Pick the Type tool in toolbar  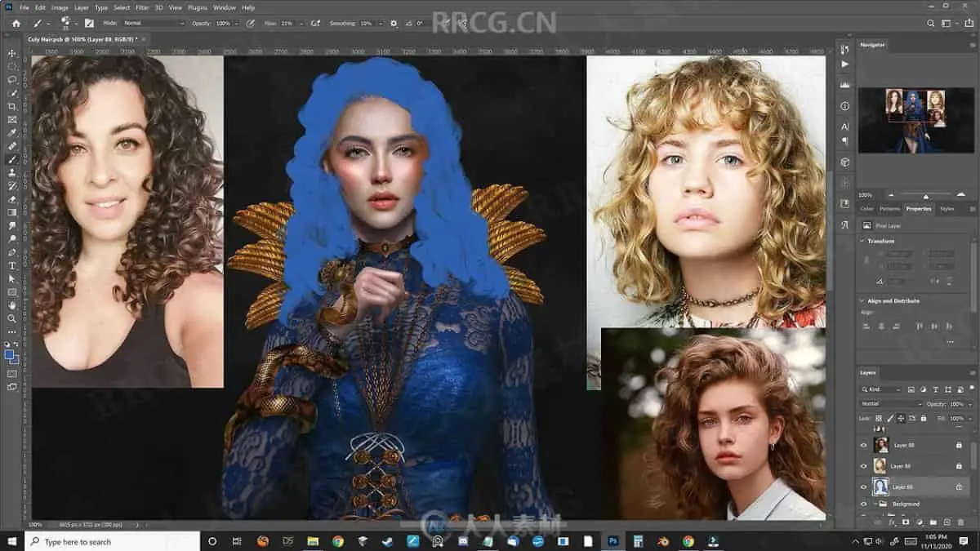(x=12, y=265)
